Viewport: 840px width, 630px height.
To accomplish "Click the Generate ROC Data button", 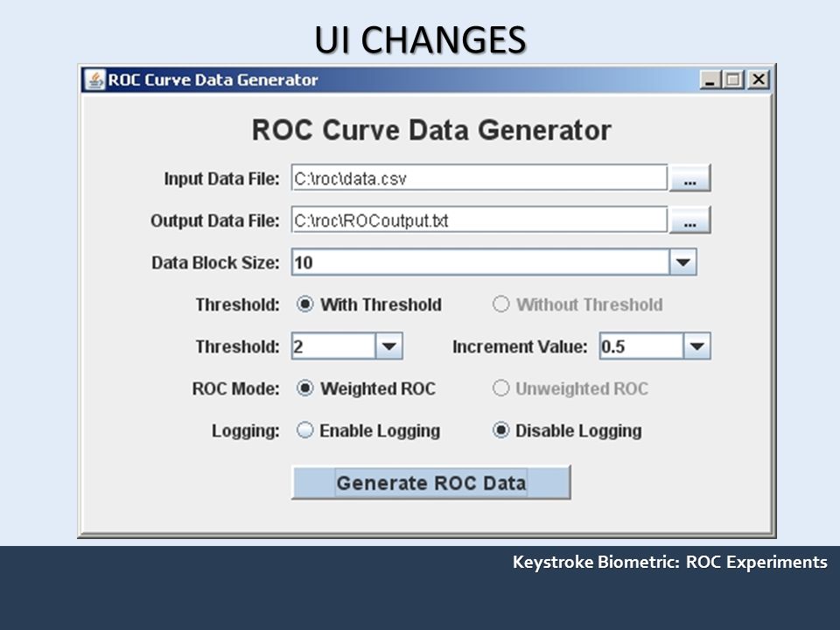I will pyautogui.click(x=431, y=483).
